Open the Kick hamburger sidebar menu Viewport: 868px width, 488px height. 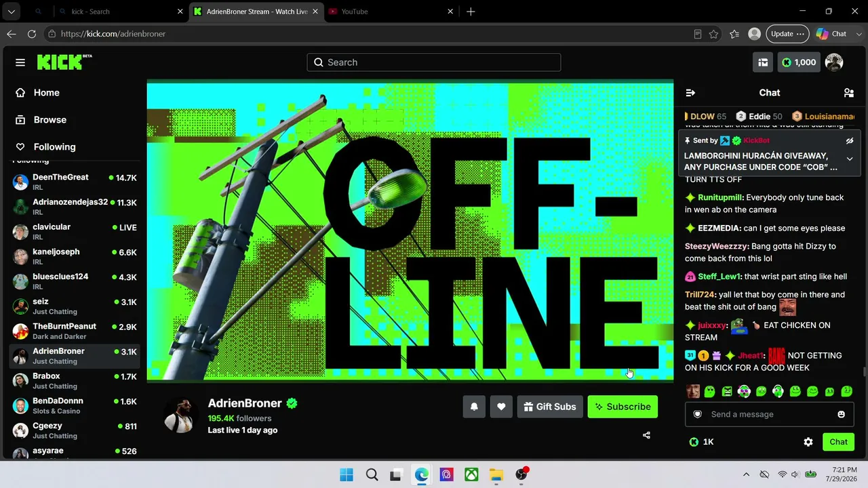coord(20,62)
